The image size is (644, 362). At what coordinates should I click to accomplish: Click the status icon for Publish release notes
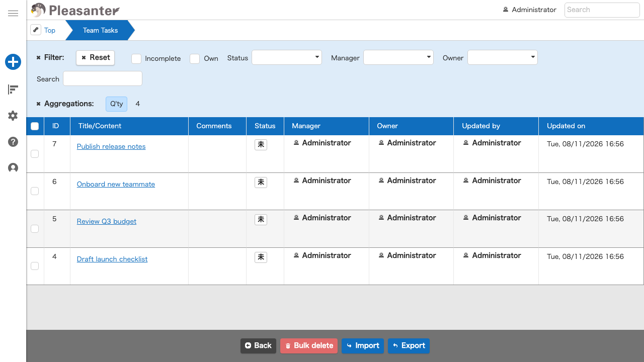261,145
